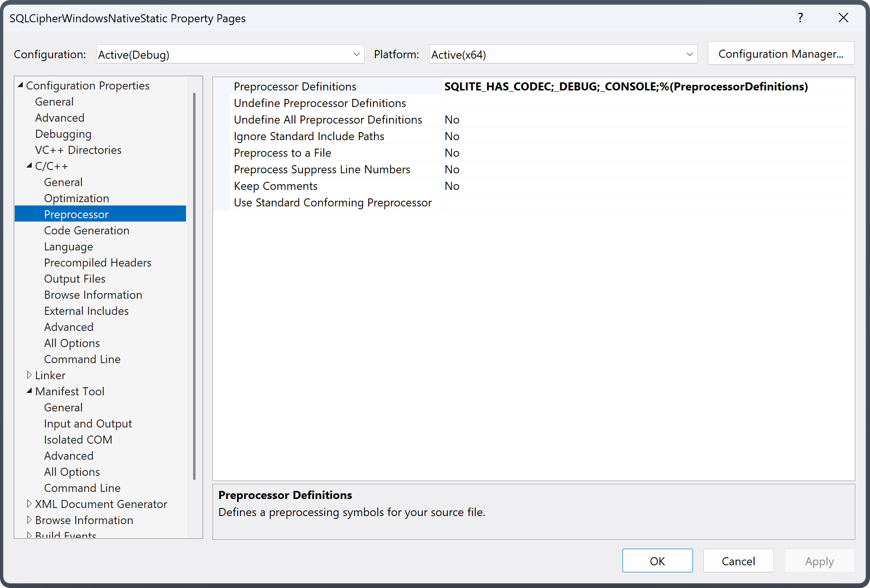
Task: Select the Preprocessor page
Action: click(x=100, y=214)
